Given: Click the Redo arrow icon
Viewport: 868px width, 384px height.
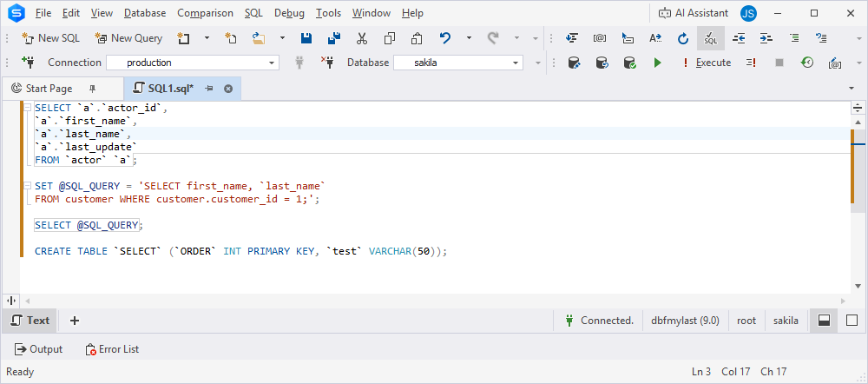Looking at the screenshot, I should 493,38.
